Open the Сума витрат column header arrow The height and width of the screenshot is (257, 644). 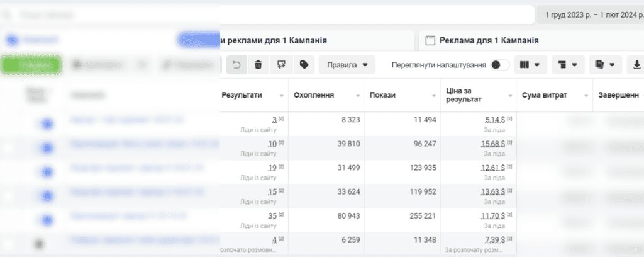pyautogui.click(x=586, y=96)
